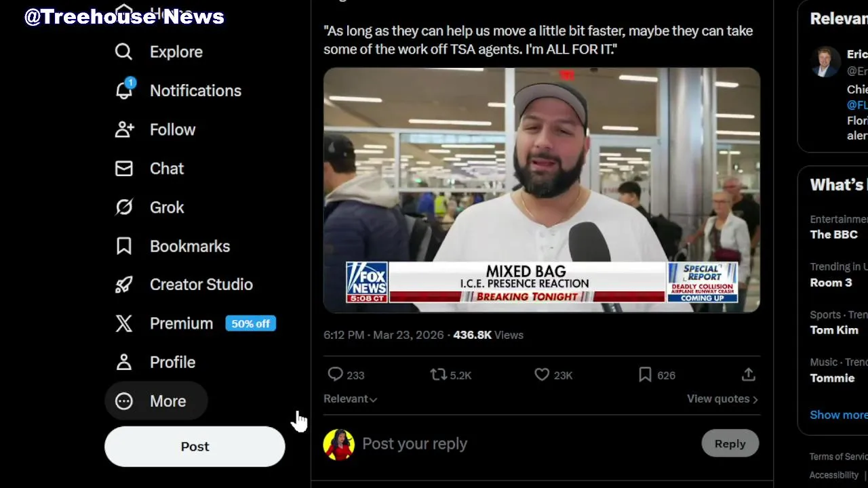Open Chat envelope icon
Screen dimensions: 868x488
click(123, 168)
